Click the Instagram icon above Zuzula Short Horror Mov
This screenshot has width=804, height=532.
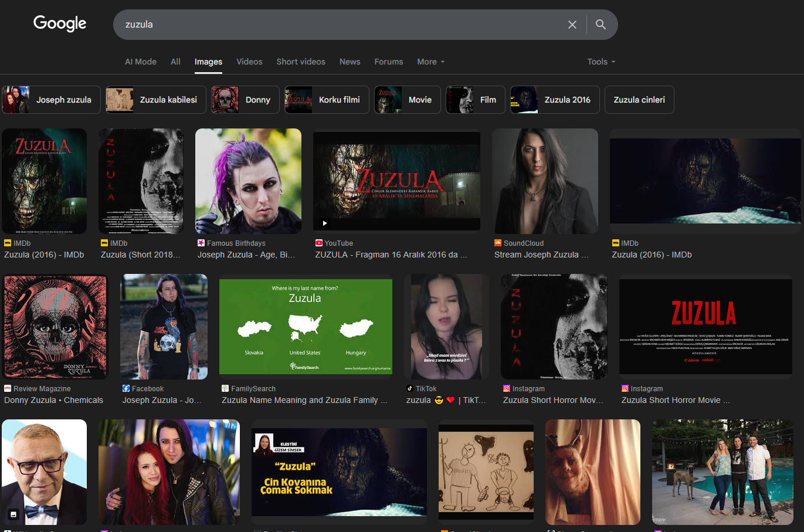(x=507, y=388)
